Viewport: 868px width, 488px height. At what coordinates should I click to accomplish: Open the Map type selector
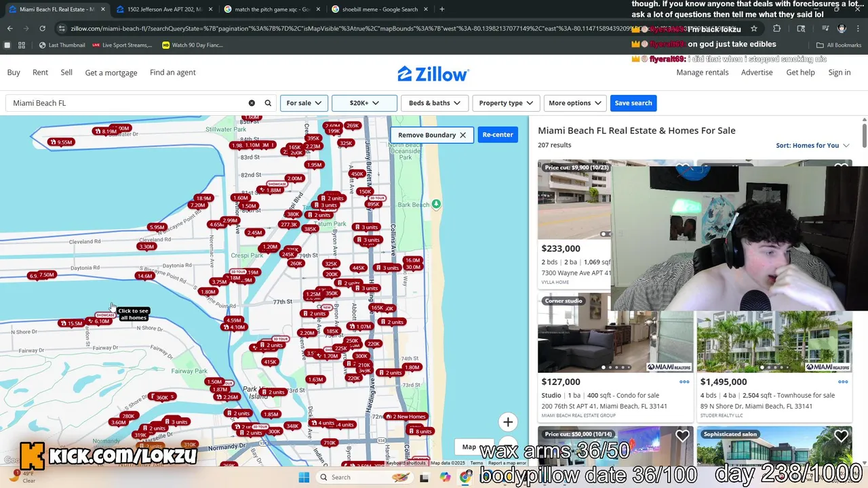[469, 447]
